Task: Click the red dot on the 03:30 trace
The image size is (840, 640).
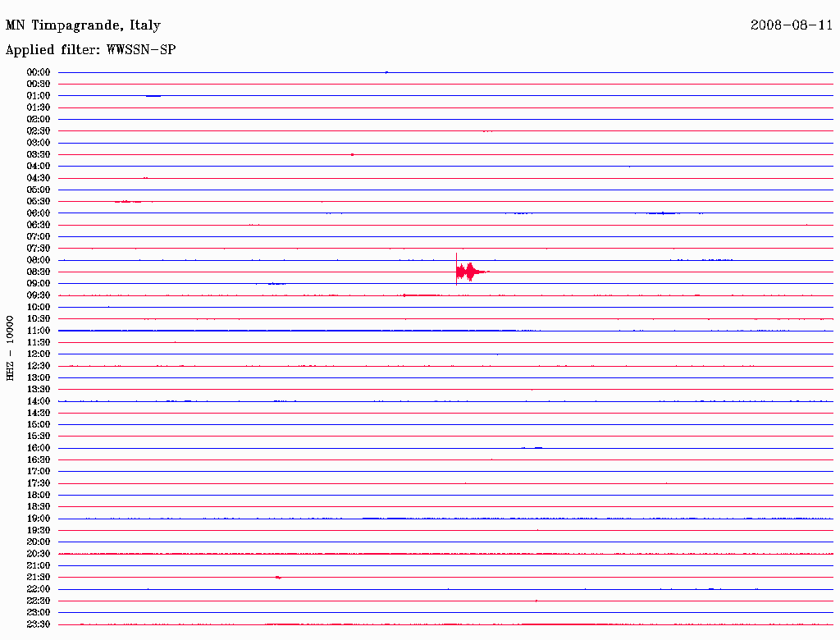Action: [352, 154]
